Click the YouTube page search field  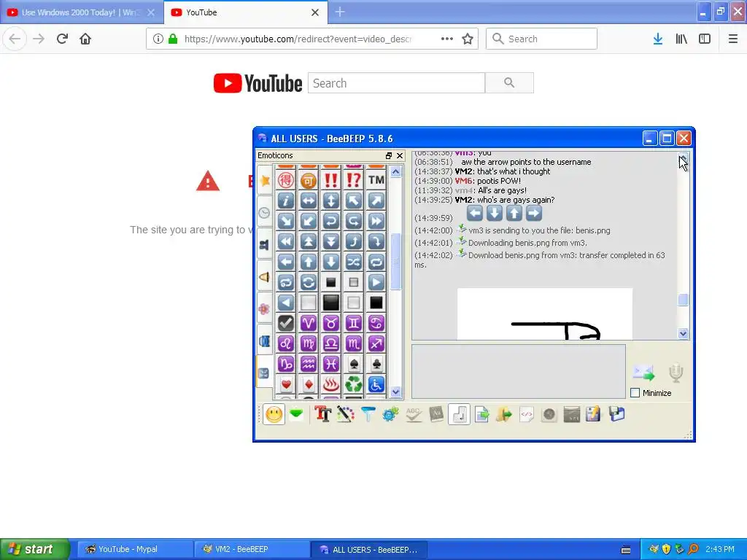[x=396, y=83]
